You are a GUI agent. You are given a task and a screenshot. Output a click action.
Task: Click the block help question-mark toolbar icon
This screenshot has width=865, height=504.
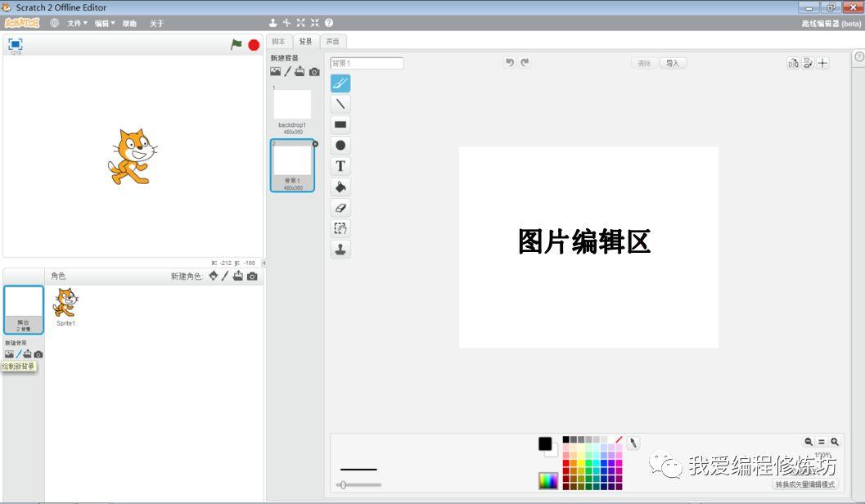pyautogui.click(x=329, y=23)
